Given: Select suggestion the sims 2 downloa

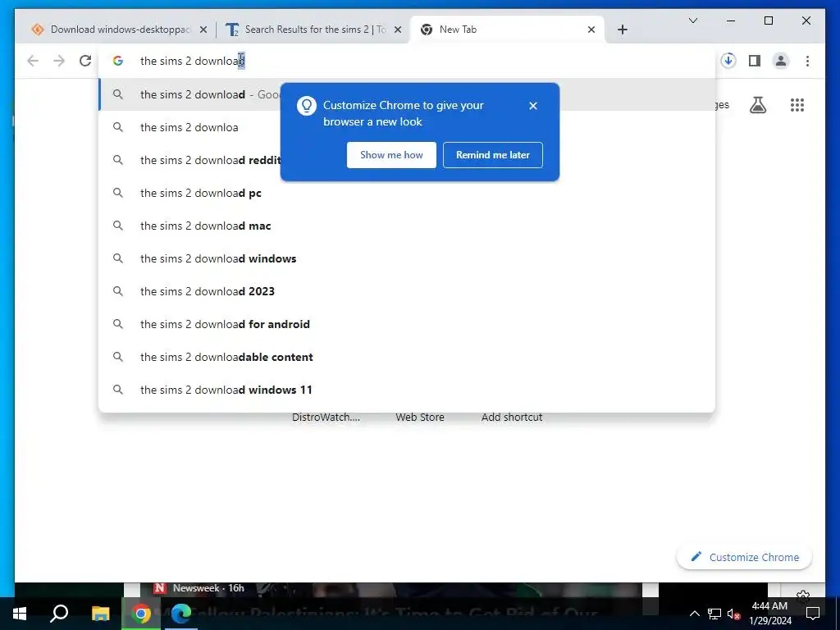Looking at the screenshot, I should (x=407, y=127).
